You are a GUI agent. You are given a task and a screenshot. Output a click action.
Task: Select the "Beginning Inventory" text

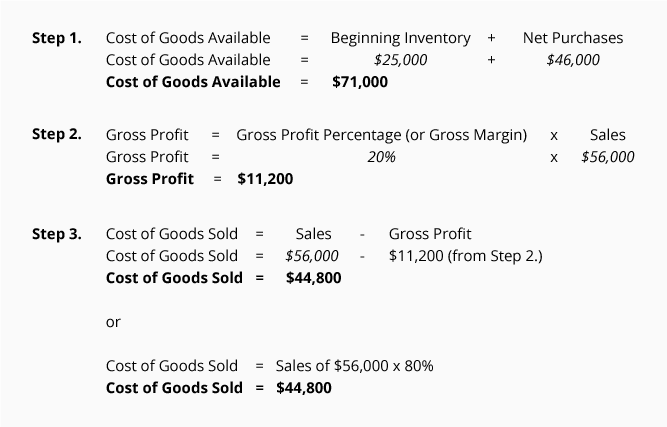(400, 38)
